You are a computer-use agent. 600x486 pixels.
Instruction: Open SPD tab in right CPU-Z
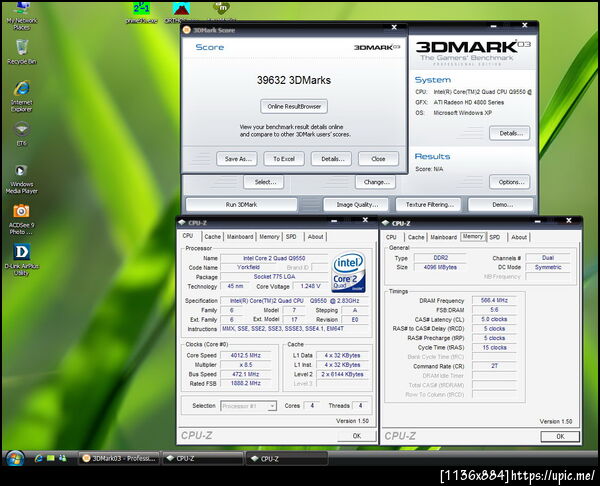pos(495,237)
